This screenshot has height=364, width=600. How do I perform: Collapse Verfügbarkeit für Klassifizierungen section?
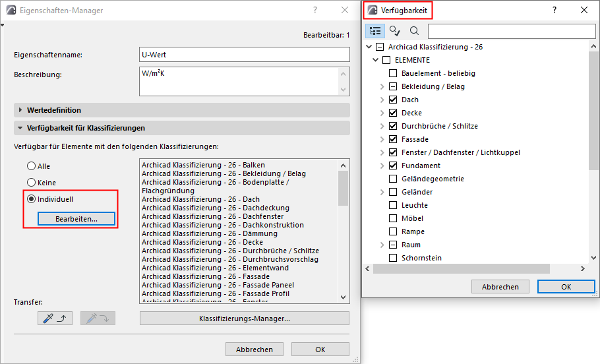(x=182, y=128)
